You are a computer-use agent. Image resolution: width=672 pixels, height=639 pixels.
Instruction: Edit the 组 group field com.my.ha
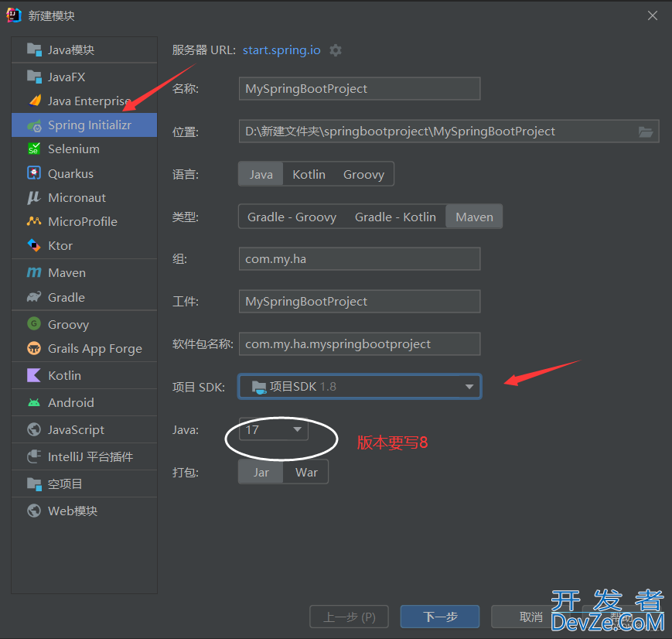pyautogui.click(x=360, y=259)
